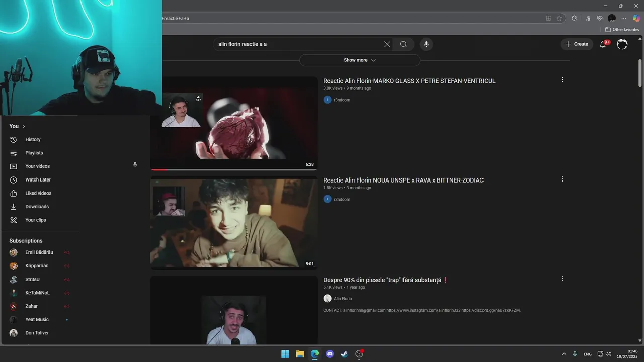Open options for 'Despre 90% din piesele' video

[562, 279]
